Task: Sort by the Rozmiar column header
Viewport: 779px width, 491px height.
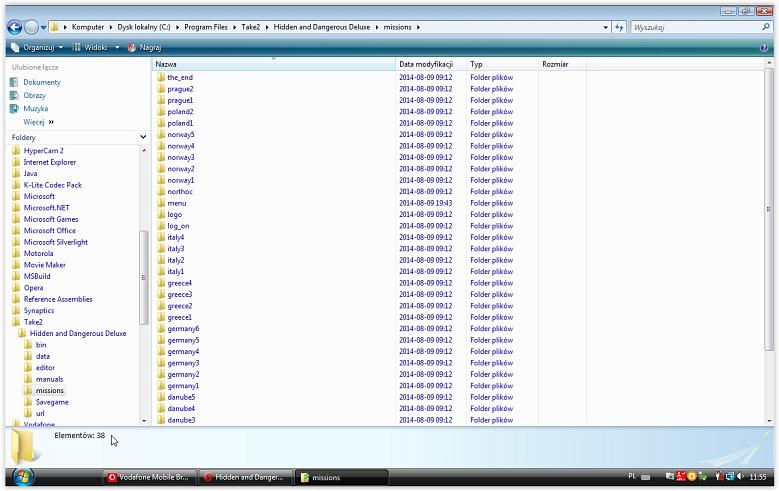Action: [562, 64]
